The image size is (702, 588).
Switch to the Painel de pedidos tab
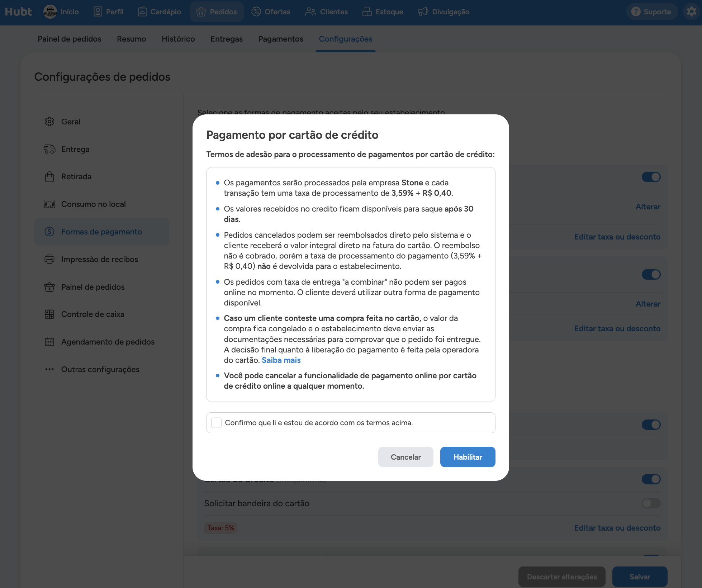[x=70, y=39]
